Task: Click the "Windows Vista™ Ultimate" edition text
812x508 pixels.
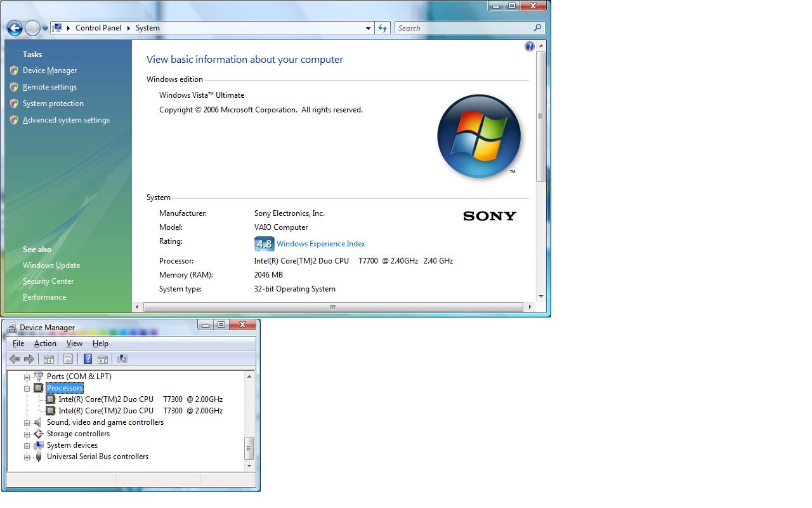Action: [202, 95]
